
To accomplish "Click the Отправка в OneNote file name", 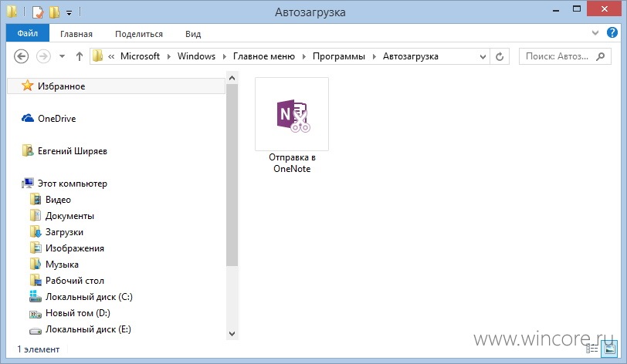I will click(292, 163).
